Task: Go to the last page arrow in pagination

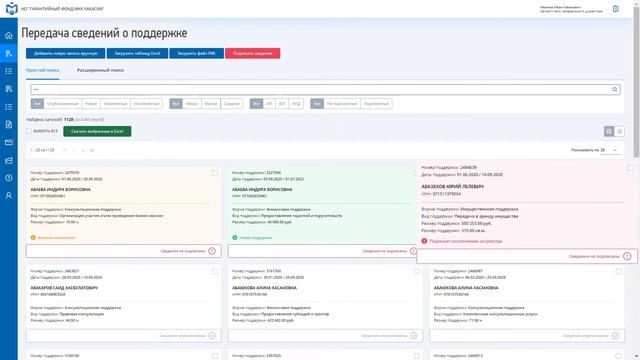Action: coord(91,150)
